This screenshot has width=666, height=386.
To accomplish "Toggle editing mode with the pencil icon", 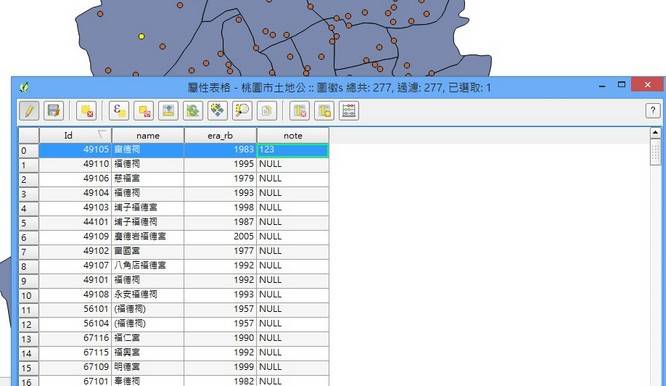I will click(x=29, y=111).
